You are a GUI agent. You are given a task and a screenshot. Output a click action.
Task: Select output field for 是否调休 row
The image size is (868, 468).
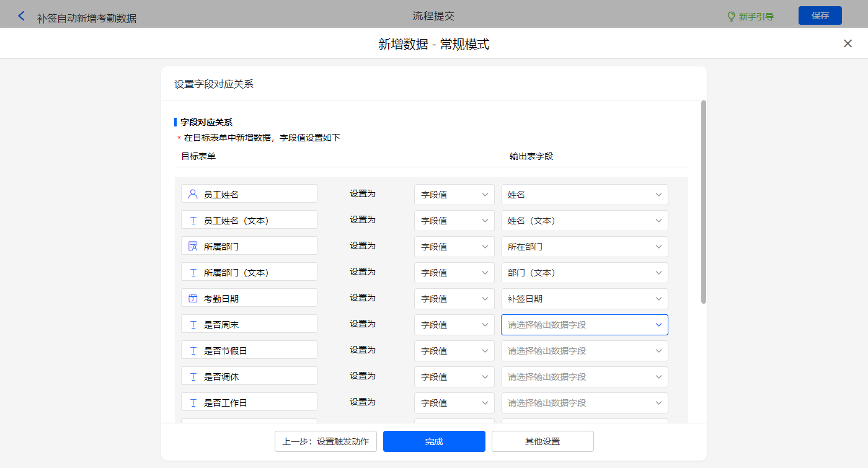pos(584,377)
